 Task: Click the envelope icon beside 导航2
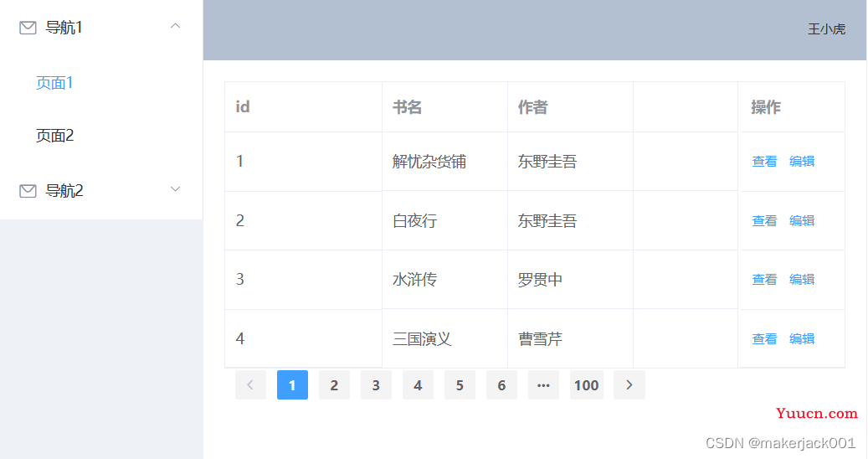(28, 191)
